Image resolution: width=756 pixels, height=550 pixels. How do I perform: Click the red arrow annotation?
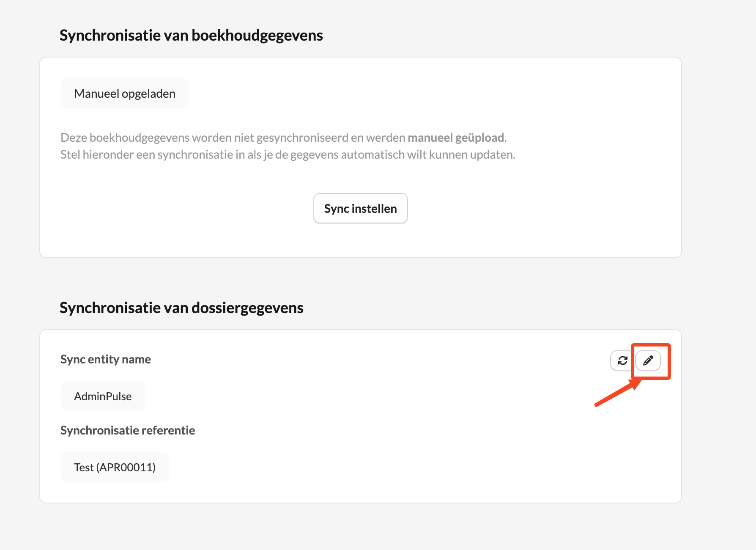[x=618, y=393]
